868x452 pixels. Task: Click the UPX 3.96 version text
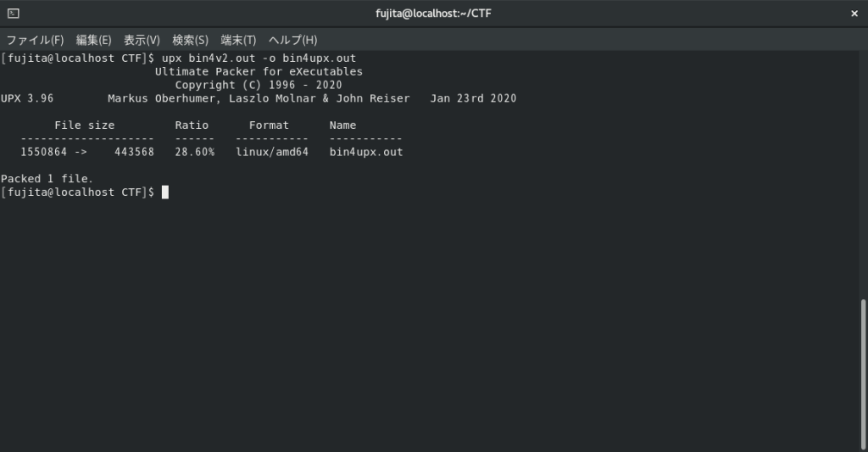[27, 98]
